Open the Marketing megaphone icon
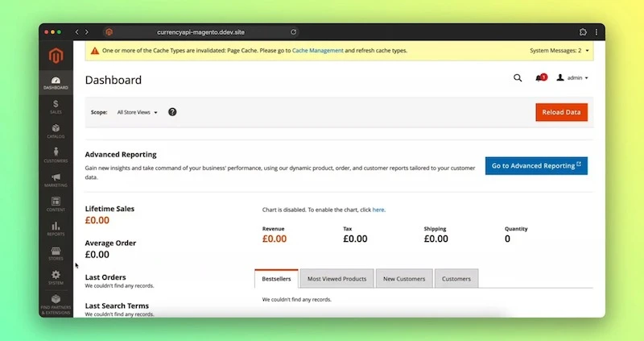 coord(56,180)
